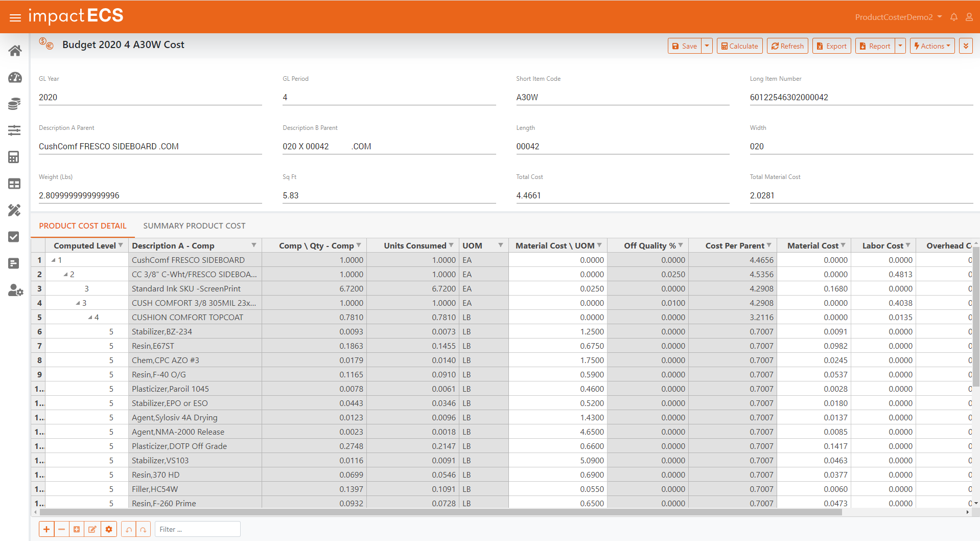Switch to the Summary Product Cost tab

[194, 226]
